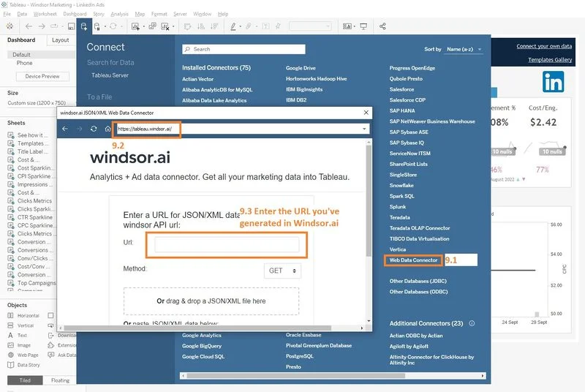This screenshot has width=585, height=392.
Task: Select the Top Campaigns sheet
Action: click(36, 283)
